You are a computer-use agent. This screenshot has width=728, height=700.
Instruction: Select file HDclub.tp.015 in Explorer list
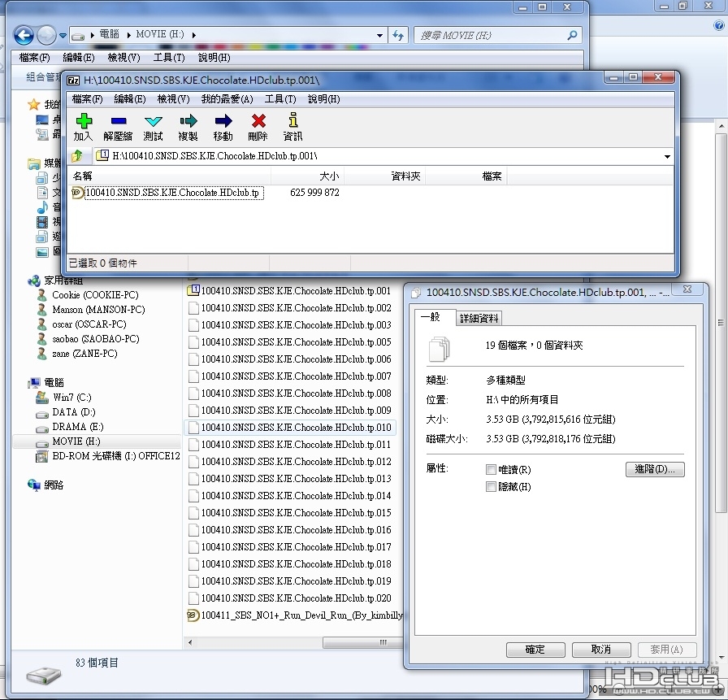(x=290, y=513)
